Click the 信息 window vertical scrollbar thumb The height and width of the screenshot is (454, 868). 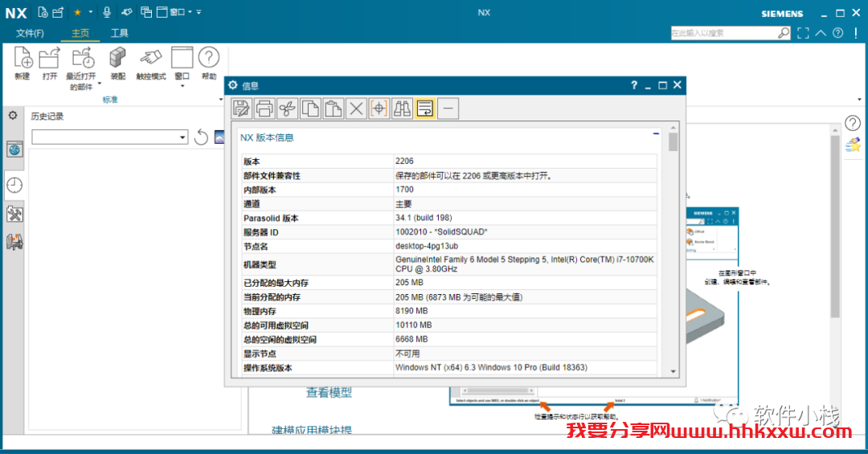point(674,141)
